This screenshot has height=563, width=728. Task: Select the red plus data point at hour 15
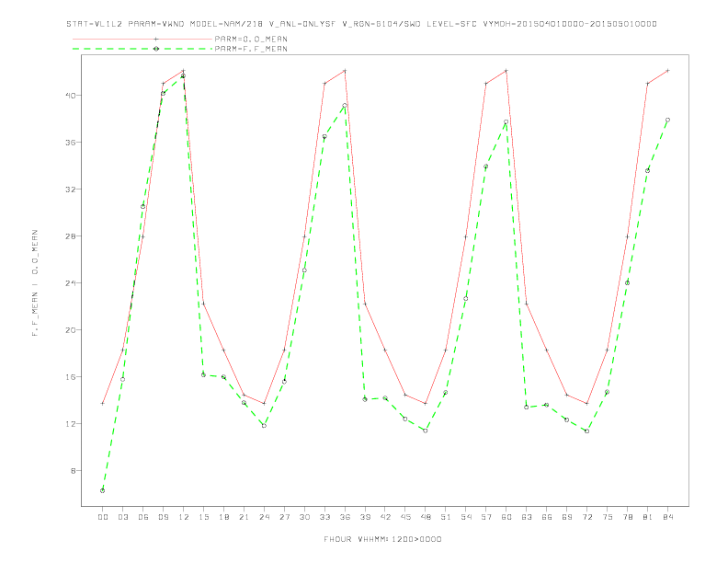pos(203,304)
